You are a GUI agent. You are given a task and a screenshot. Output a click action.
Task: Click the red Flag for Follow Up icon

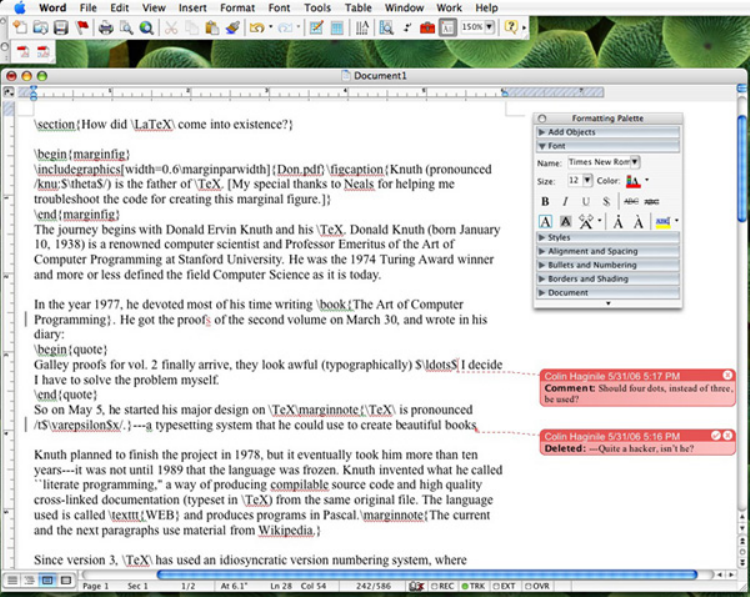coord(82,27)
